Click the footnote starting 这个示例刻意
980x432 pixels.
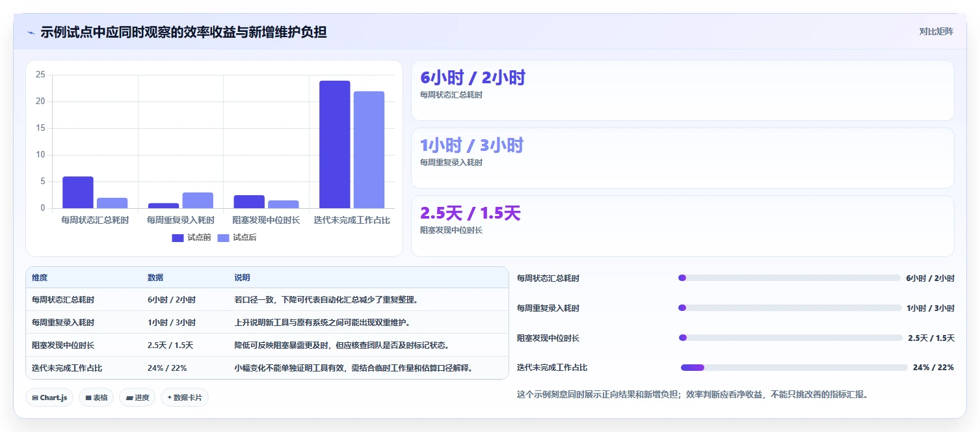tap(692, 394)
